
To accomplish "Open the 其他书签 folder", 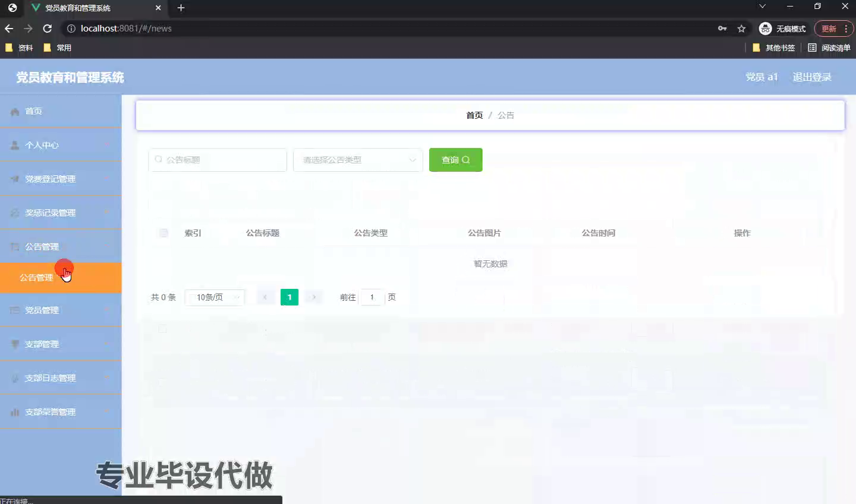I will 773,48.
